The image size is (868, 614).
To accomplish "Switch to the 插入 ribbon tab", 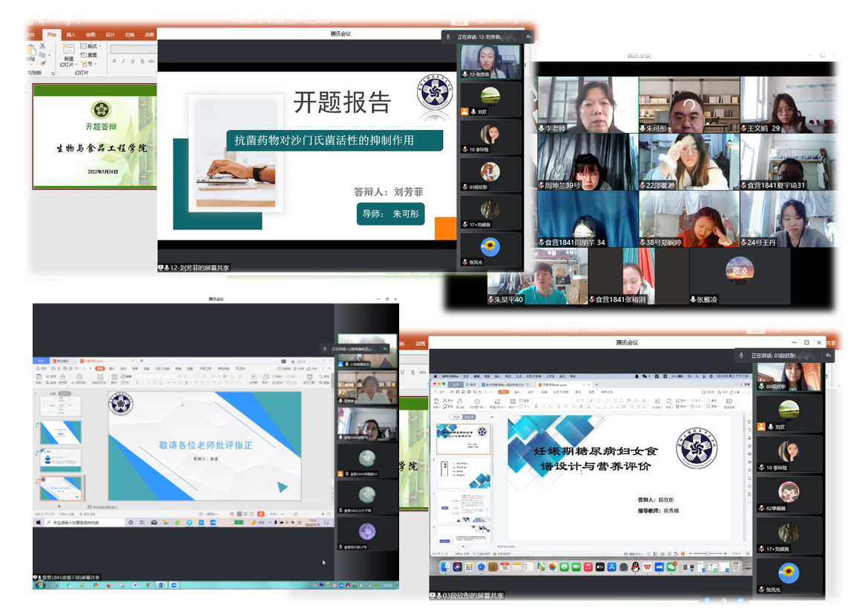I will click(71, 34).
